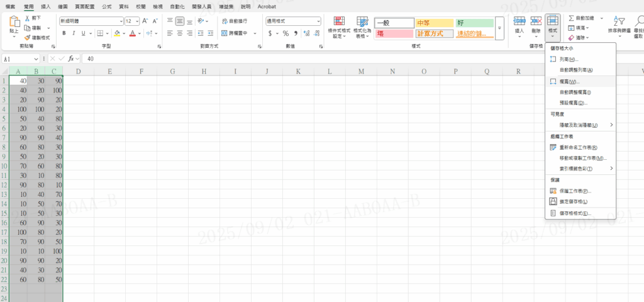This screenshot has width=644, height=302.
Task: Click the percent style (%) icon
Action: pos(286,33)
